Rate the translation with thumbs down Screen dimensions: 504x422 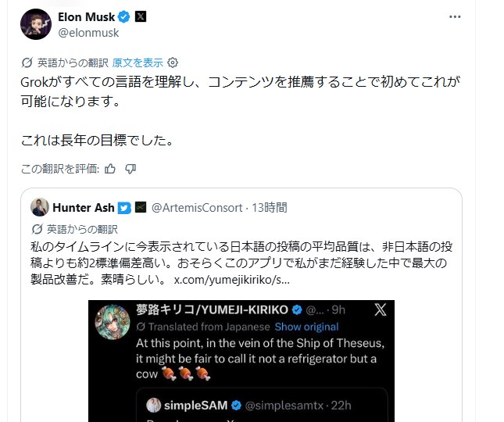tap(130, 168)
